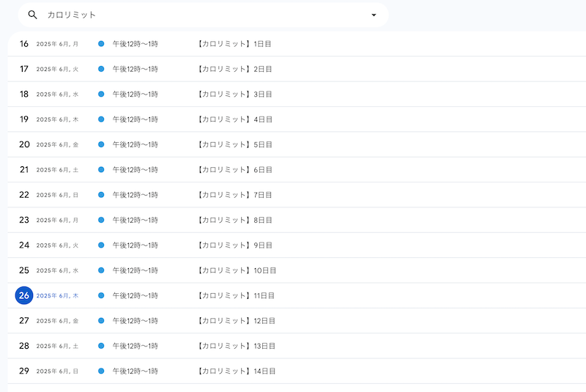Select highlighted date 26 circle
This screenshot has width=586, height=392.
point(24,295)
